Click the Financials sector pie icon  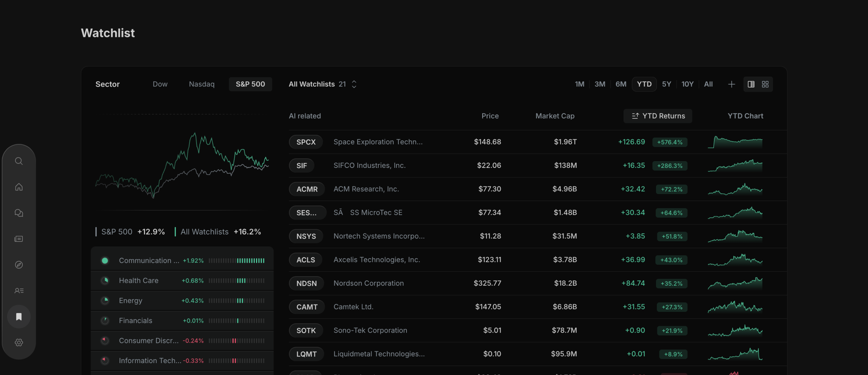point(105,321)
